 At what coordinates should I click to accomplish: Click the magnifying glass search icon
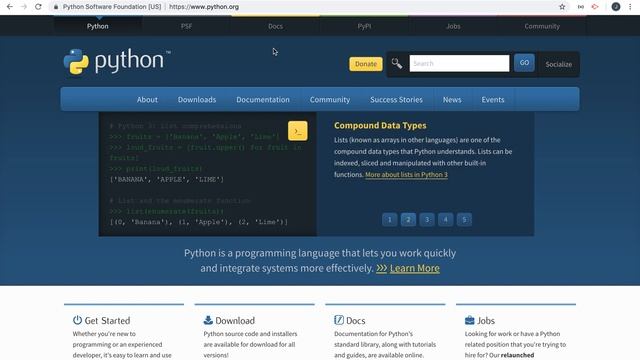click(397, 63)
